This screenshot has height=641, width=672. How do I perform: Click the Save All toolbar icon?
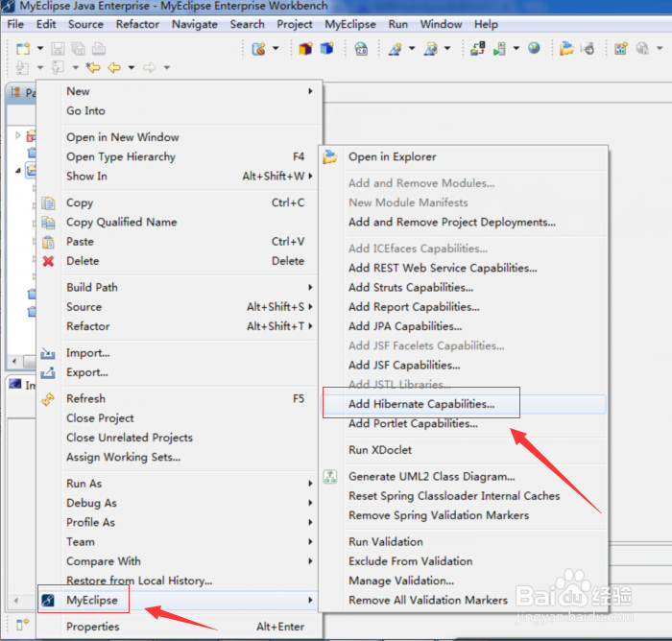[x=79, y=48]
